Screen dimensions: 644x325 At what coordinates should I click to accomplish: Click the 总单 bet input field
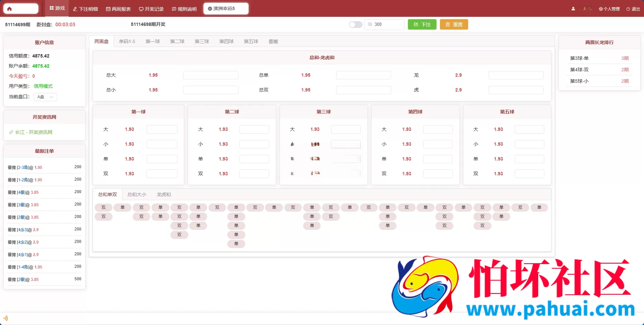363,75
